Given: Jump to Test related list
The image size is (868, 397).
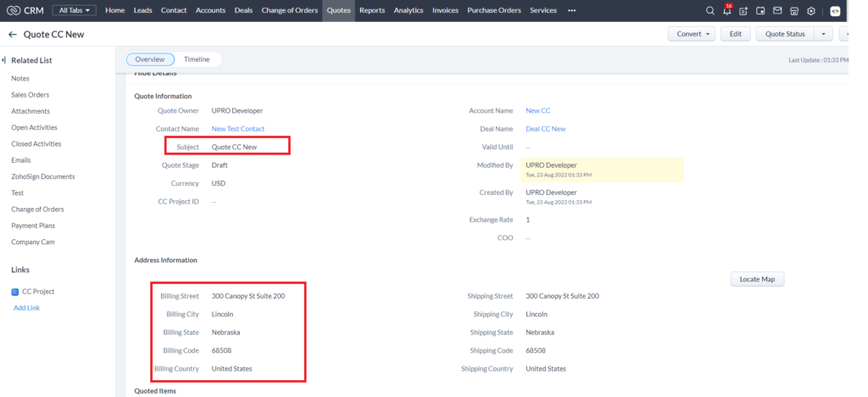Looking at the screenshot, I should tap(18, 193).
